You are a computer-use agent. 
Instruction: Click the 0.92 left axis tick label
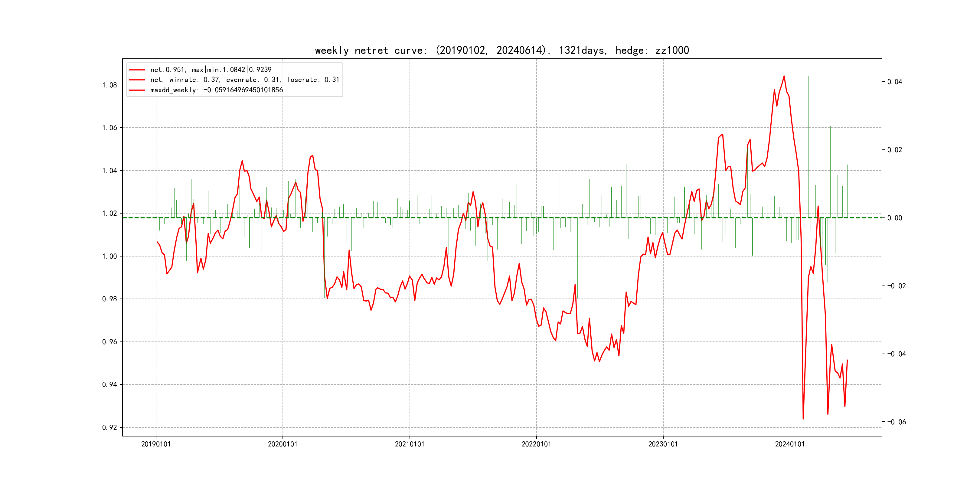pyautogui.click(x=109, y=428)
